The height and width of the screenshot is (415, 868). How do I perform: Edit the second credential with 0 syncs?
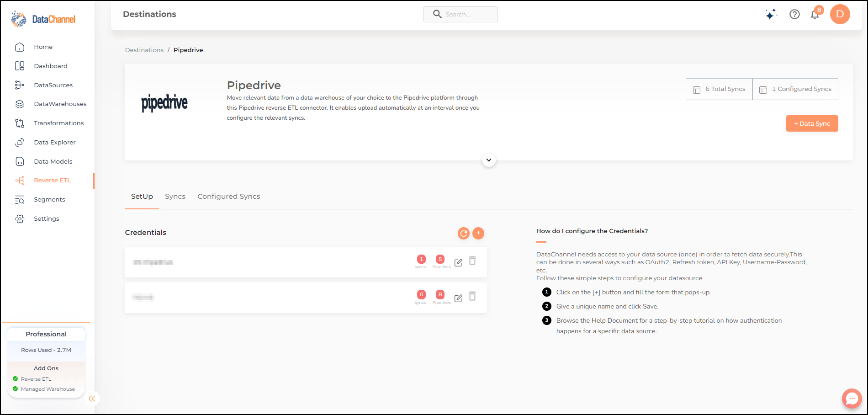[458, 298]
